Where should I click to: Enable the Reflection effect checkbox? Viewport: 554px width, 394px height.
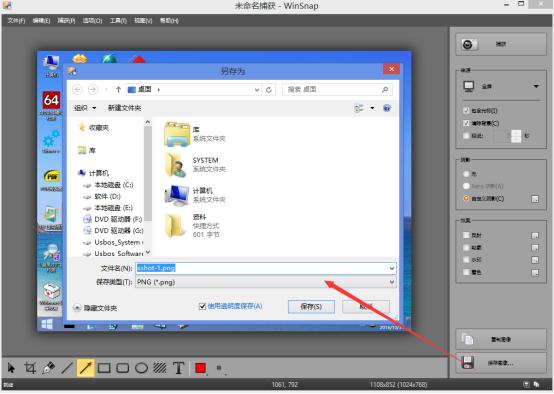tap(466, 235)
